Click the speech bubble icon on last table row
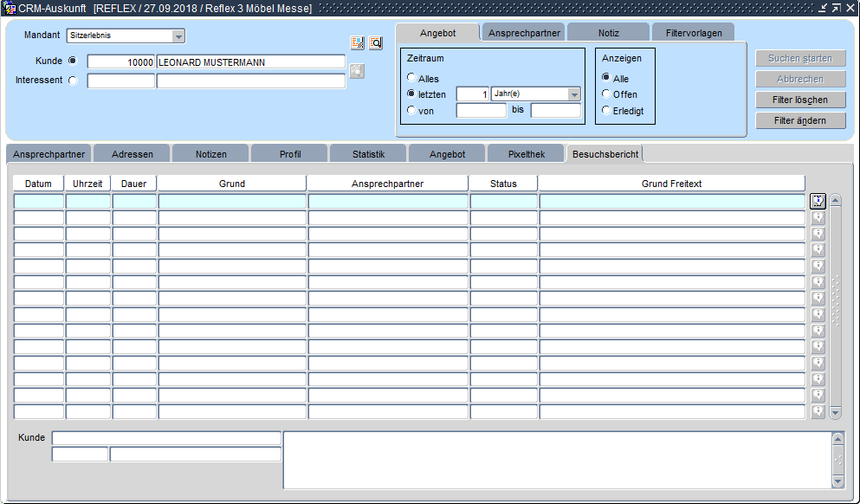The height and width of the screenshot is (504, 860). (x=818, y=411)
